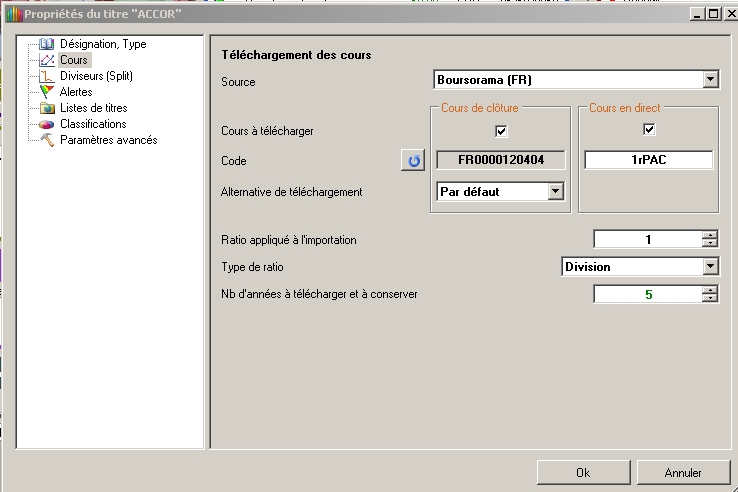Screen dimensions: 738x492
Task: Increase the import ratio with up arrow
Action: pyautogui.click(x=710, y=236)
